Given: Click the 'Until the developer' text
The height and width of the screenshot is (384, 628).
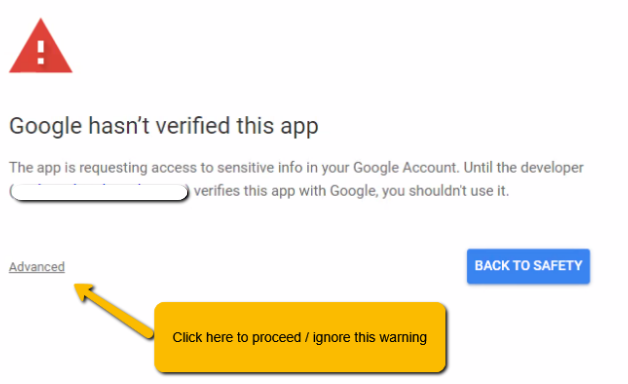Looking at the screenshot, I should 523,167.
